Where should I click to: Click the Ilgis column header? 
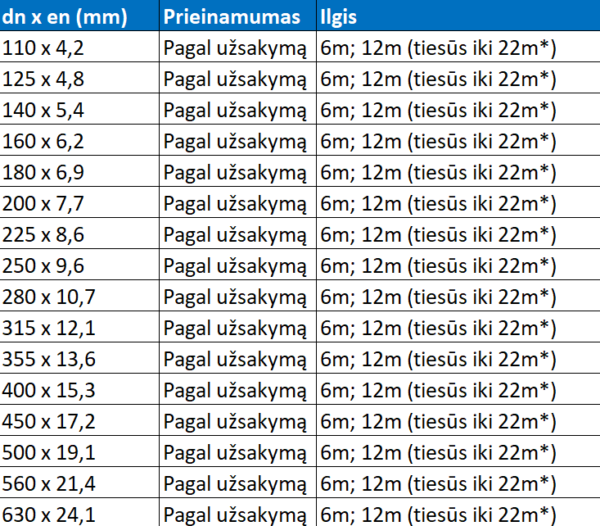(458, 15)
